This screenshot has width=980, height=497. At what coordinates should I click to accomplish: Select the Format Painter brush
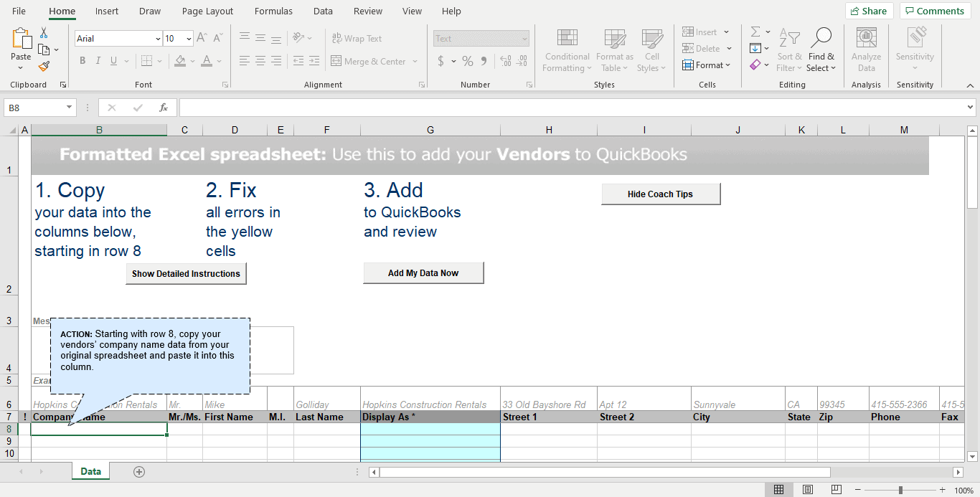[x=44, y=66]
